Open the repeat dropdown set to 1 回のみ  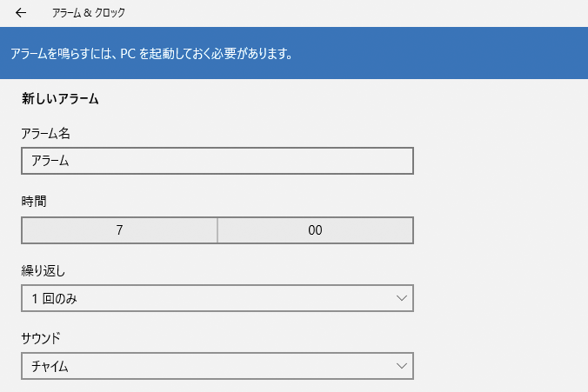[x=217, y=298]
